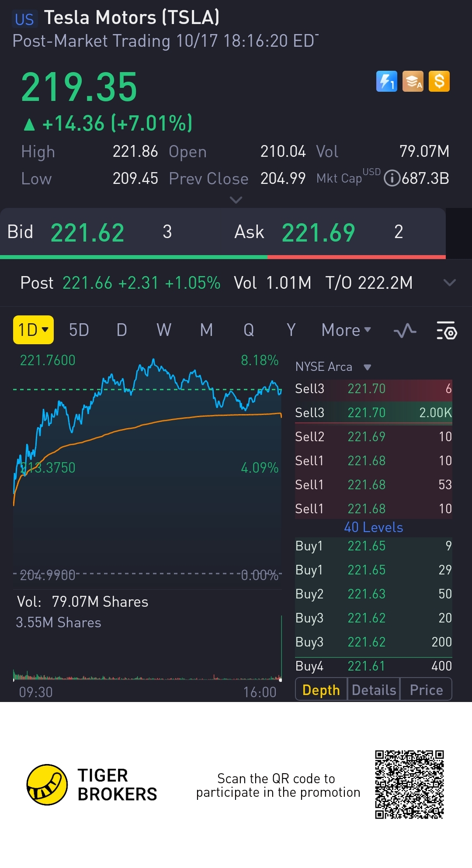The height and width of the screenshot is (868, 472).
Task: Tap the Ask price 221.69
Action: [318, 232]
